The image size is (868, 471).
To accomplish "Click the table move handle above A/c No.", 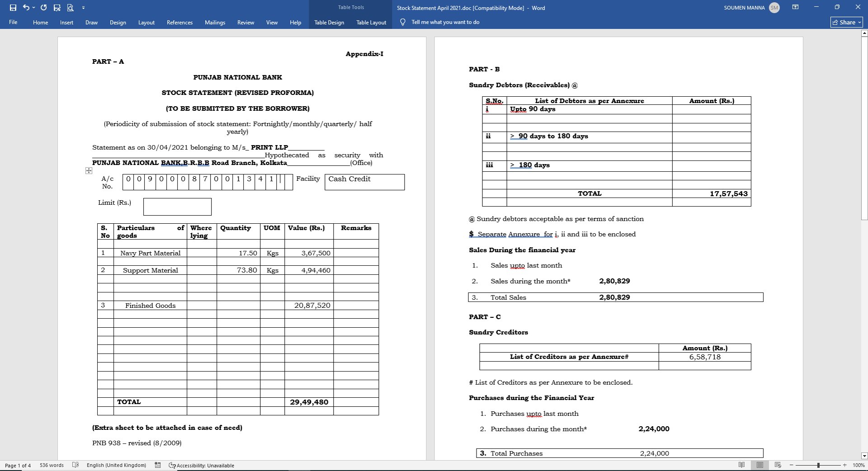I will 89,171.
